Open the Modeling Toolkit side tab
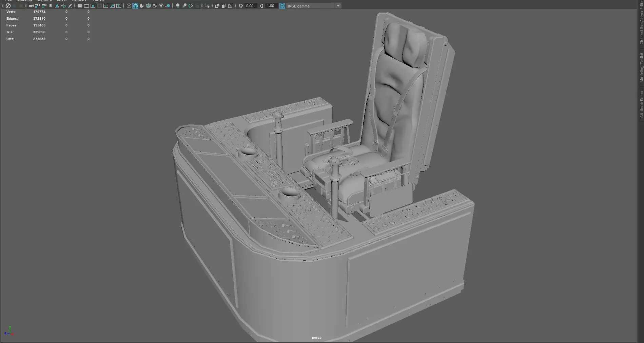This screenshot has width=644, height=343. tap(641, 67)
